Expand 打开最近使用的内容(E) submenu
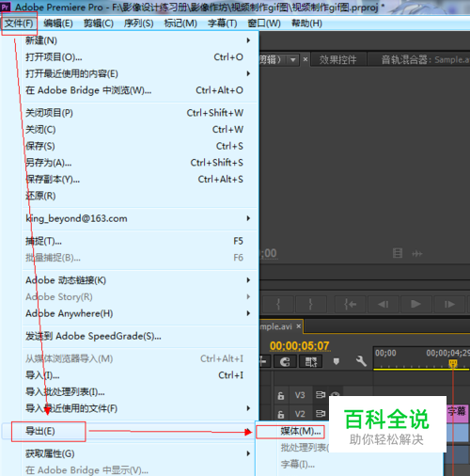The width and height of the screenshot is (470, 476). pyautogui.click(x=139, y=73)
